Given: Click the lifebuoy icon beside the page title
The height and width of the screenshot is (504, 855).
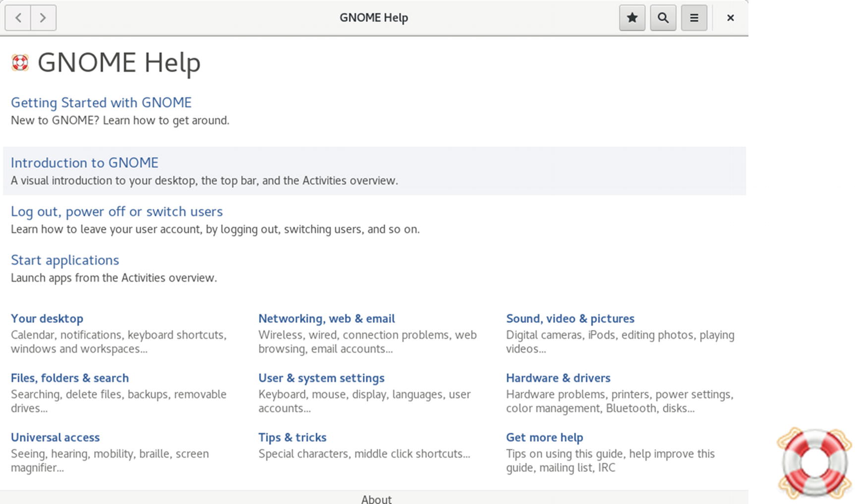Looking at the screenshot, I should [x=20, y=62].
